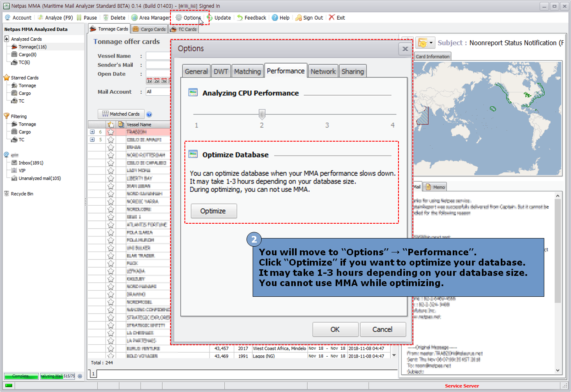
Task: Expand the row numbered 6
Action: coord(92,132)
